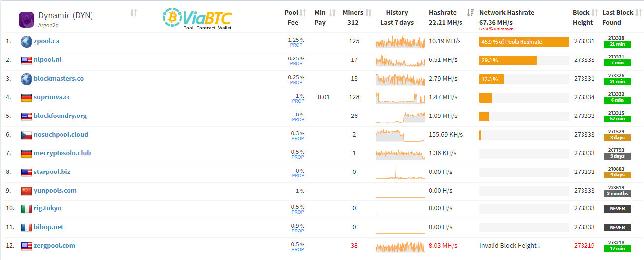The height and width of the screenshot is (260, 644).
Task: Click the Dynamic (DYN) coin logo icon
Action: click(x=27, y=20)
